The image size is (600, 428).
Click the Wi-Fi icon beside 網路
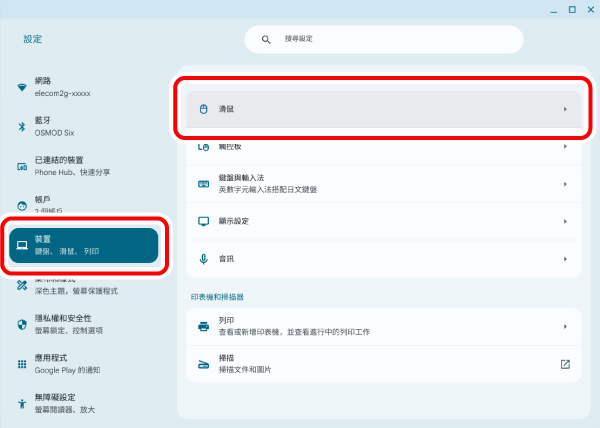[x=22, y=87]
